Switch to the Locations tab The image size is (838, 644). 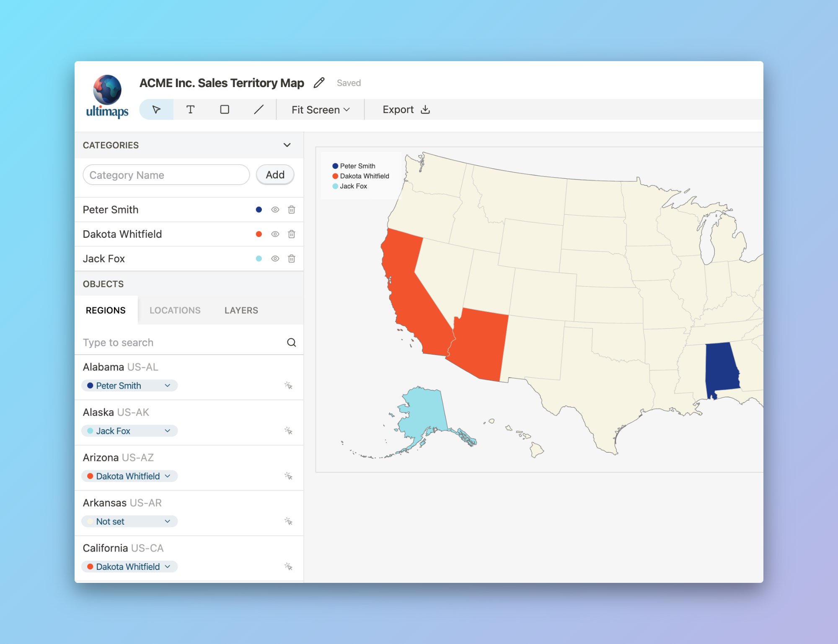[175, 310]
